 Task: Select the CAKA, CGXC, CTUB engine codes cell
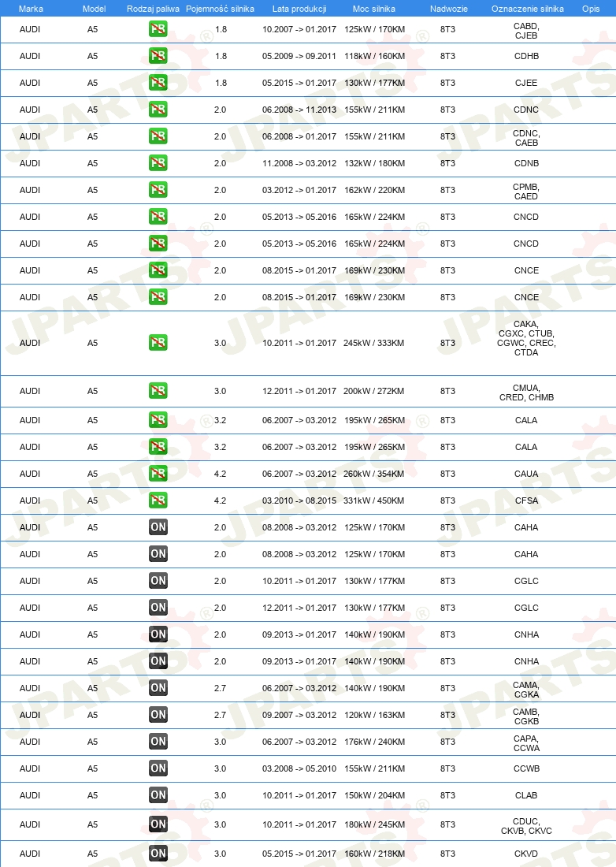tap(526, 338)
